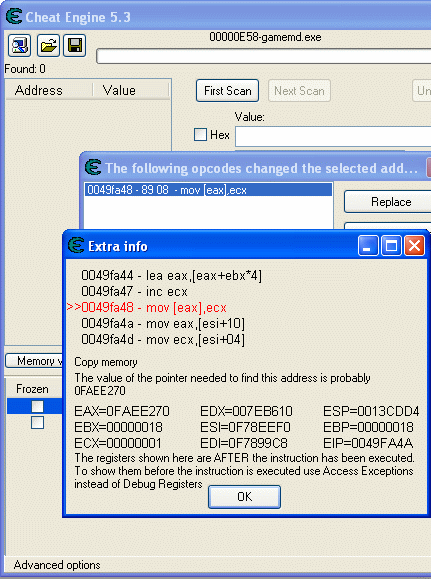Click the Cheat Engine logo in Extra info title
Image resolution: width=431 pixels, height=579 pixels.
[x=76, y=245]
